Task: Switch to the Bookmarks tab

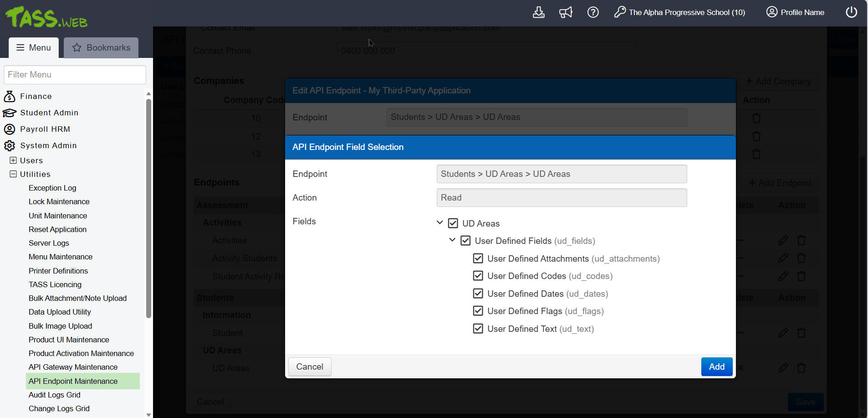Action: pyautogui.click(x=101, y=47)
